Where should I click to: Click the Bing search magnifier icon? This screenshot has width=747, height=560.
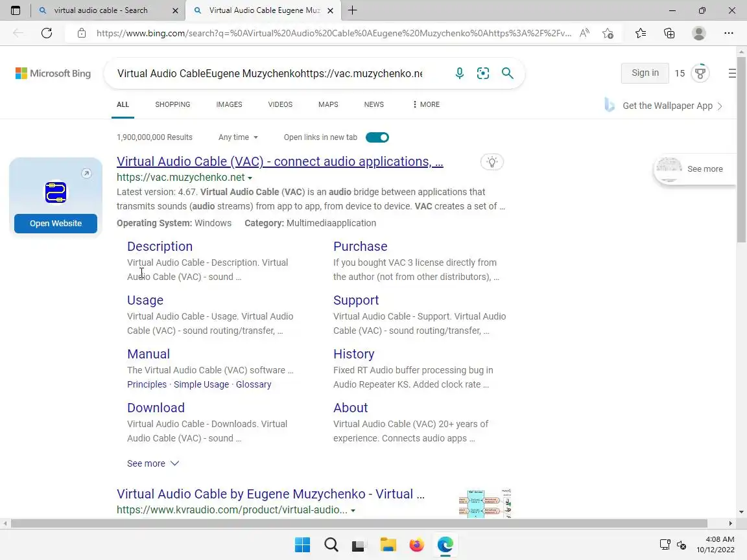507,73
